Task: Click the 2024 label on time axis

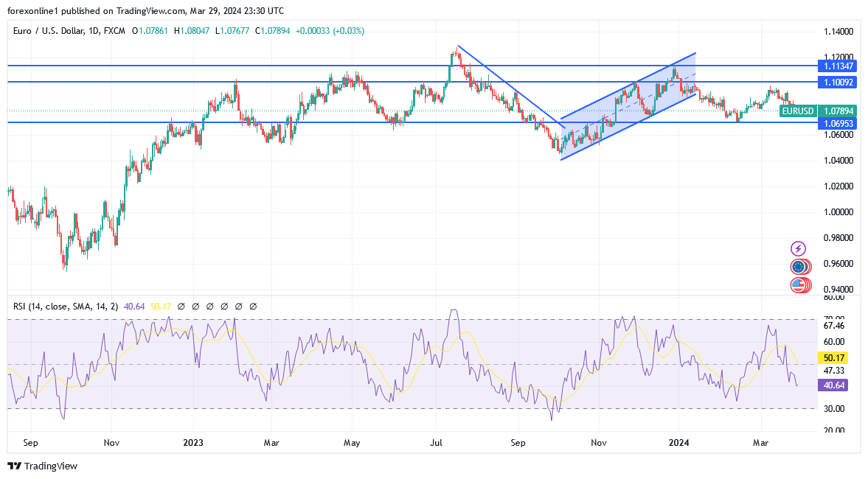Action: 678,442
